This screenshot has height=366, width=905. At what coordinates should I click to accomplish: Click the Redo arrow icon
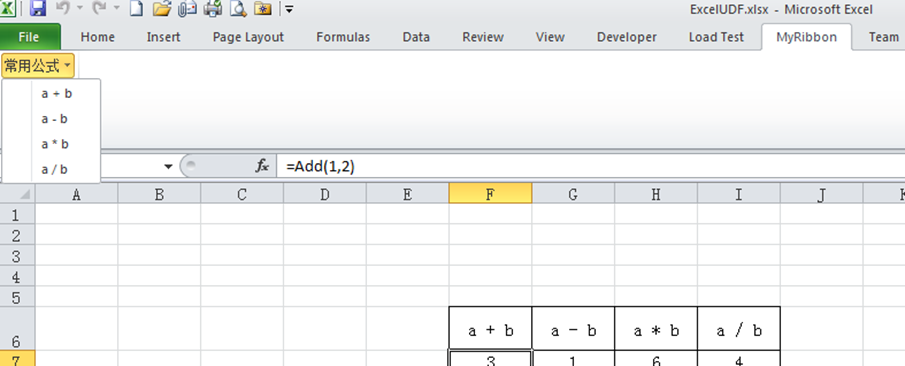pyautogui.click(x=99, y=8)
